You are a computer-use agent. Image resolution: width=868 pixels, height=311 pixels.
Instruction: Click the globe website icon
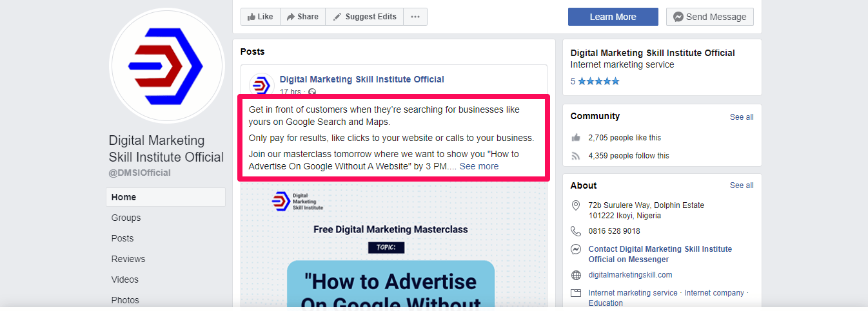point(576,275)
